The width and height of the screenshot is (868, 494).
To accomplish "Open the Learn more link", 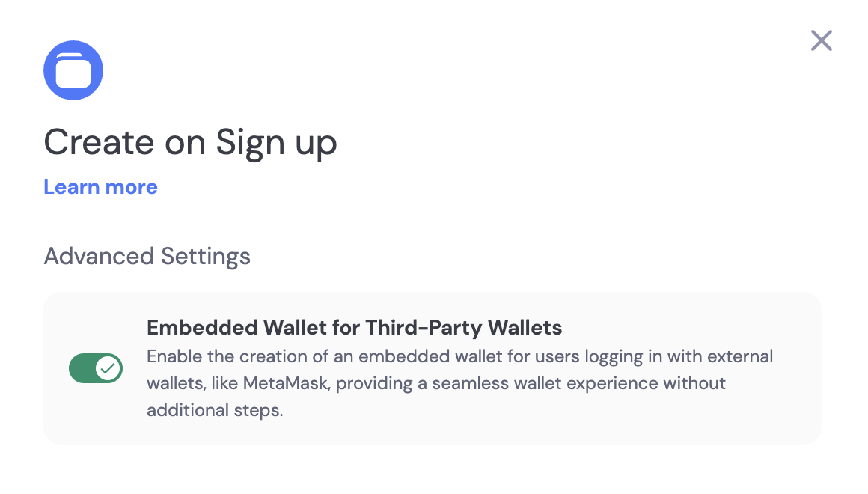I will [x=100, y=187].
